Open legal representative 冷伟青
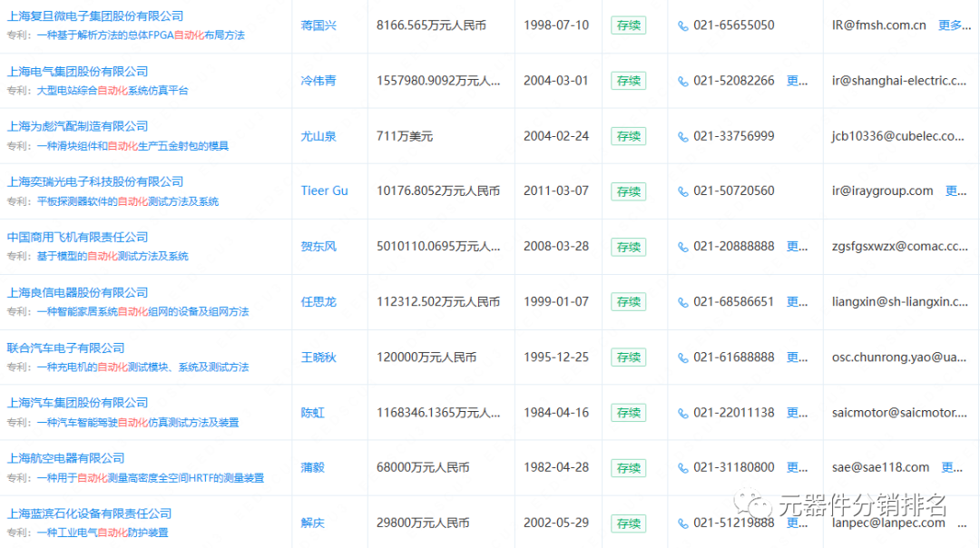 tap(318, 81)
